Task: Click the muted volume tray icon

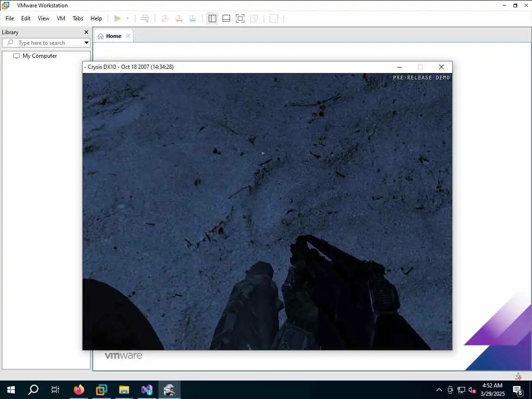Action: tap(472, 390)
